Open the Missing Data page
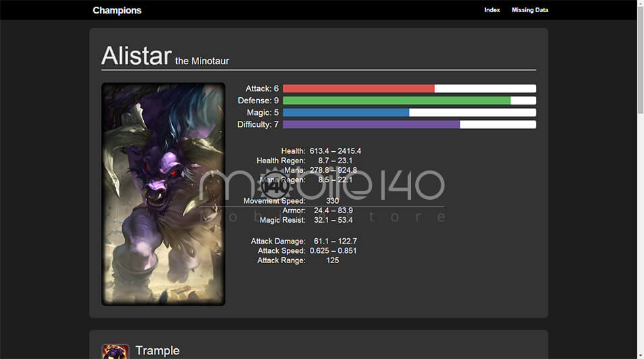The height and width of the screenshot is (359, 644). 530,10
